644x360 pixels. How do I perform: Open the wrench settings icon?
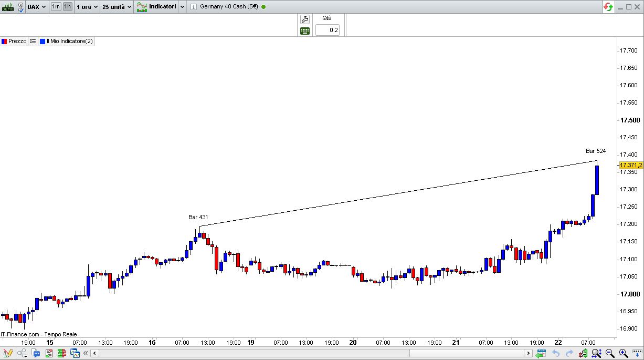tap(305, 19)
